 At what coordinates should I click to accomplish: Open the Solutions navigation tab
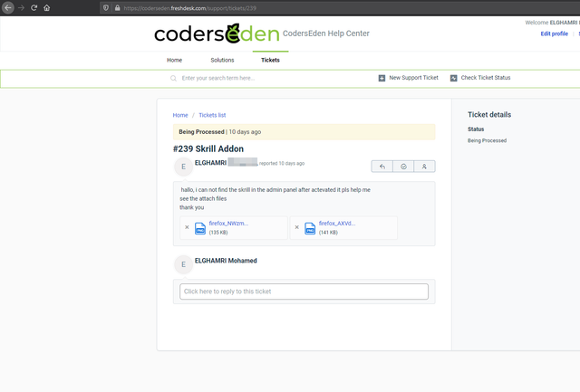coord(222,61)
